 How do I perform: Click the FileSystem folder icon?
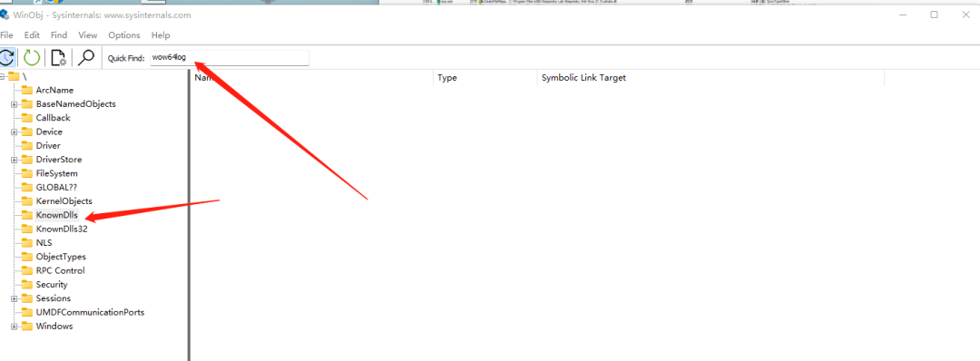[27, 173]
